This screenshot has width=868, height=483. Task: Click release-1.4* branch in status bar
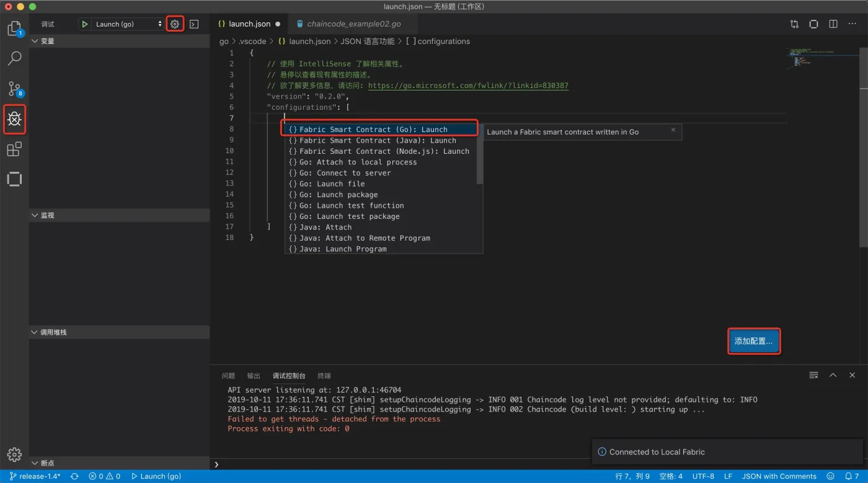pos(35,476)
